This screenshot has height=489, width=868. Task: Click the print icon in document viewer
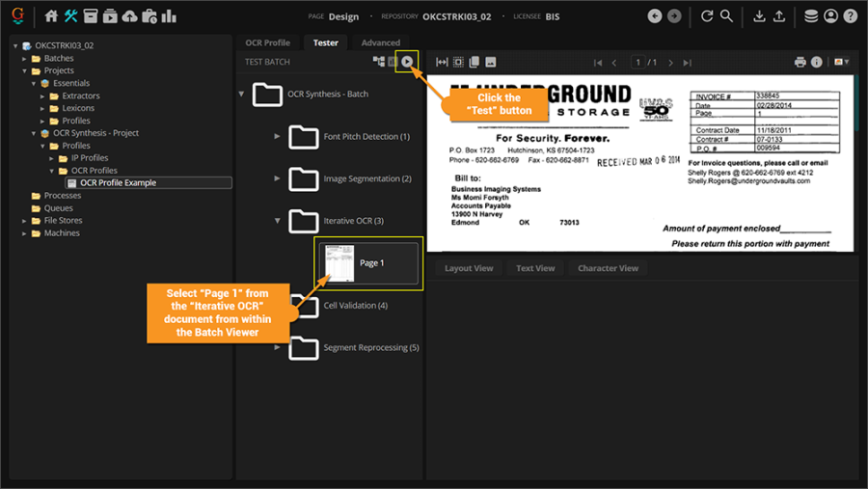pyautogui.click(x=800, y=63)
